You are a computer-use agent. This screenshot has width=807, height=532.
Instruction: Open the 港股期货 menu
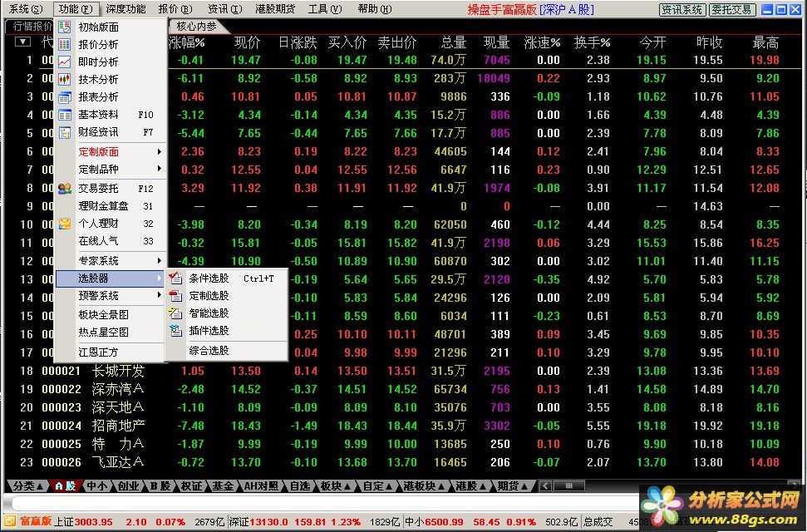click(x=275, y=9)
